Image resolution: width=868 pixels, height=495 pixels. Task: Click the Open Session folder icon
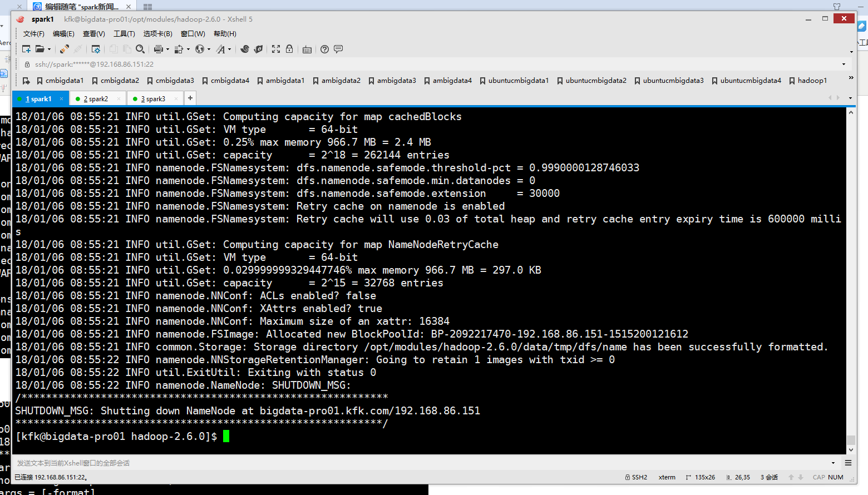tap(40, 49)
